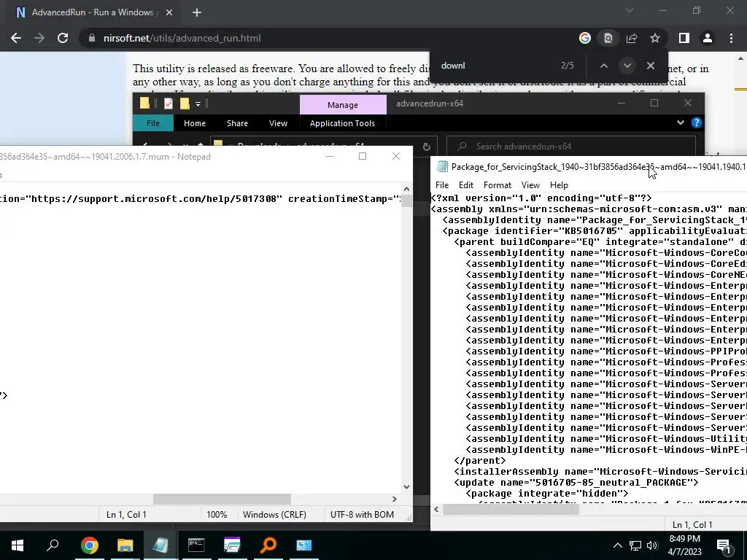Switch to Explorer's View ribbon tab
The image size is (747, 560).
(278, 122)
